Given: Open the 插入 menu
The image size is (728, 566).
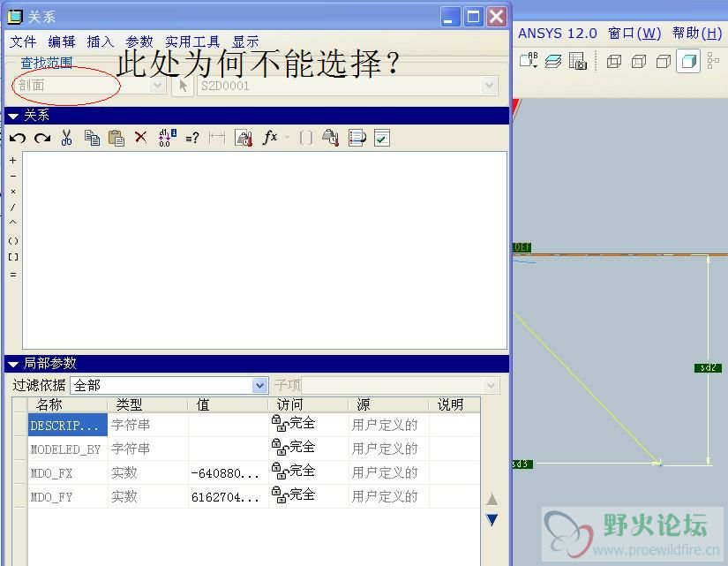Looking at the screenshot, I should [x=101, y=42].
